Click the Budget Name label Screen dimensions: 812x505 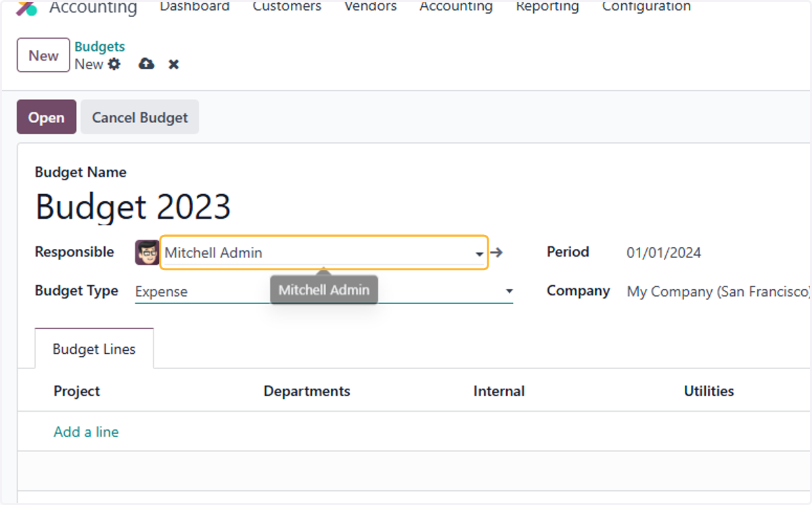pyautogui.click(x=81, y=173)
